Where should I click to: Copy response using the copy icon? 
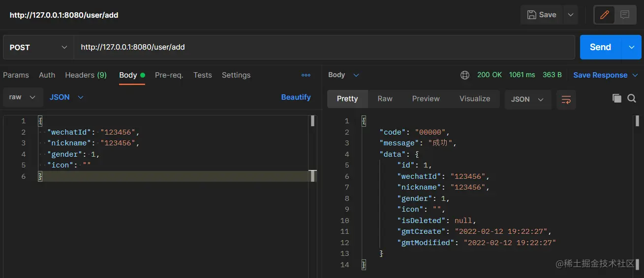pos(617,98)
